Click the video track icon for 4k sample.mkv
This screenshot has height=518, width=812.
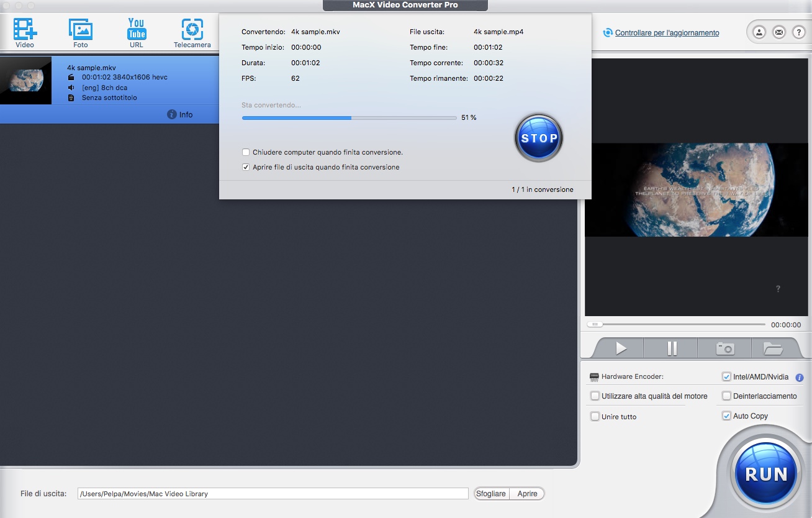71,78
